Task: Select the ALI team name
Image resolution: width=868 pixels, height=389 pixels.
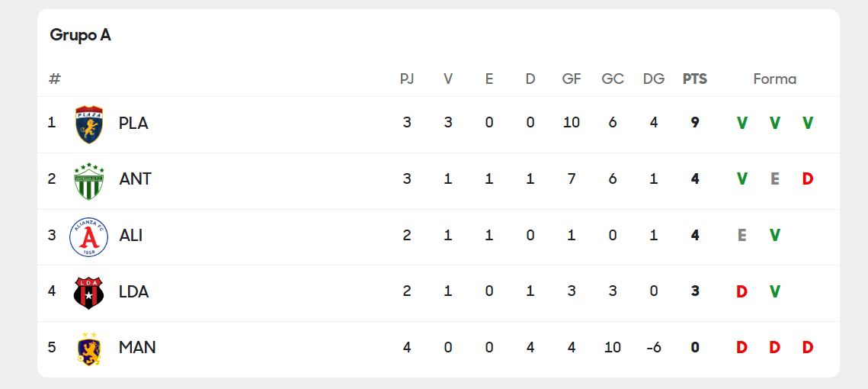Action: [x=131, y=236]
